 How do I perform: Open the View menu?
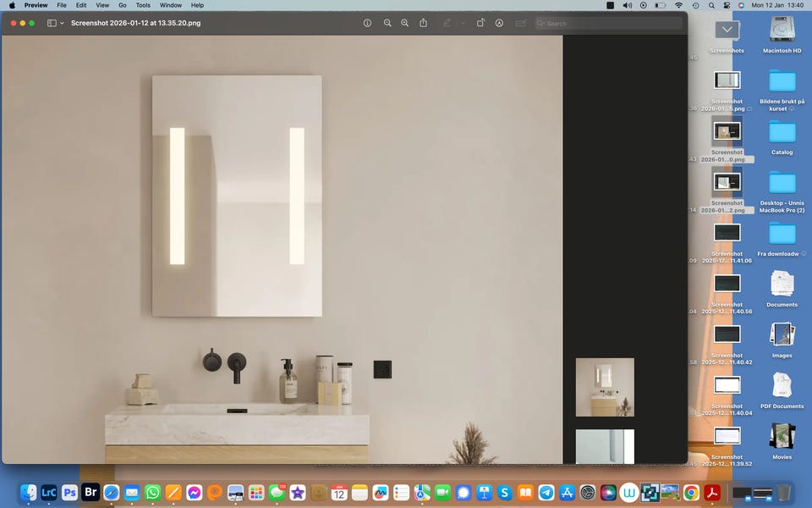point(102,5)
